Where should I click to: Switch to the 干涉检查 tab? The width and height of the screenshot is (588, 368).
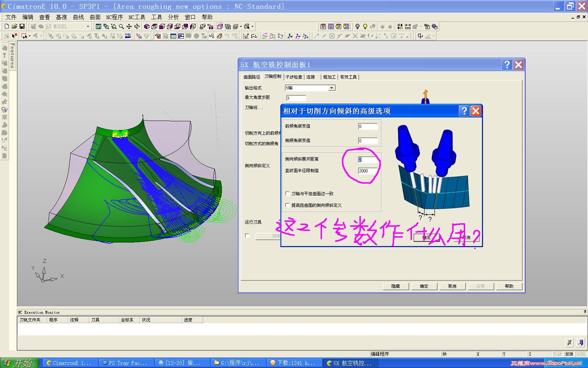(x=294, y=77)
